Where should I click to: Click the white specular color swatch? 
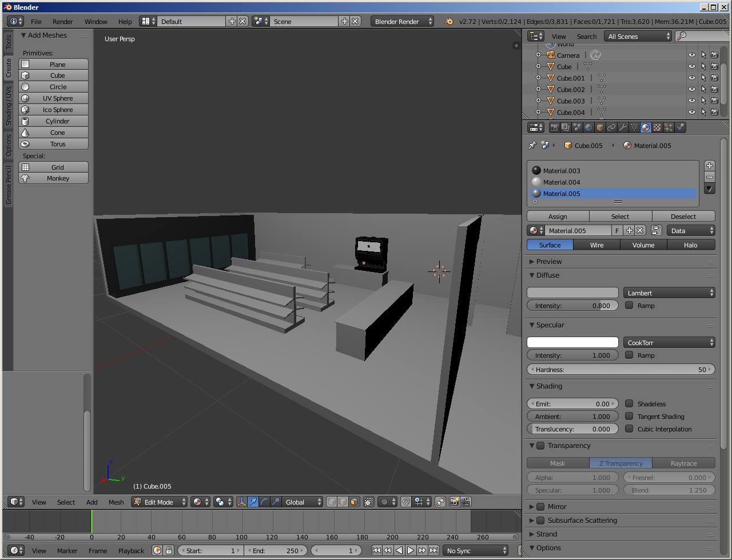click(572, 342)
